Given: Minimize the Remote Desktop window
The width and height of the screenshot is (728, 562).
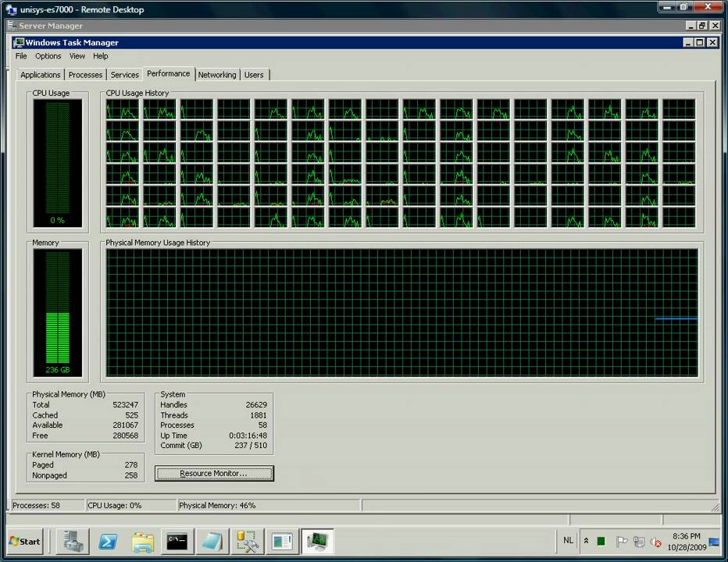Looking at the screenshot, I should pos(668,7).
